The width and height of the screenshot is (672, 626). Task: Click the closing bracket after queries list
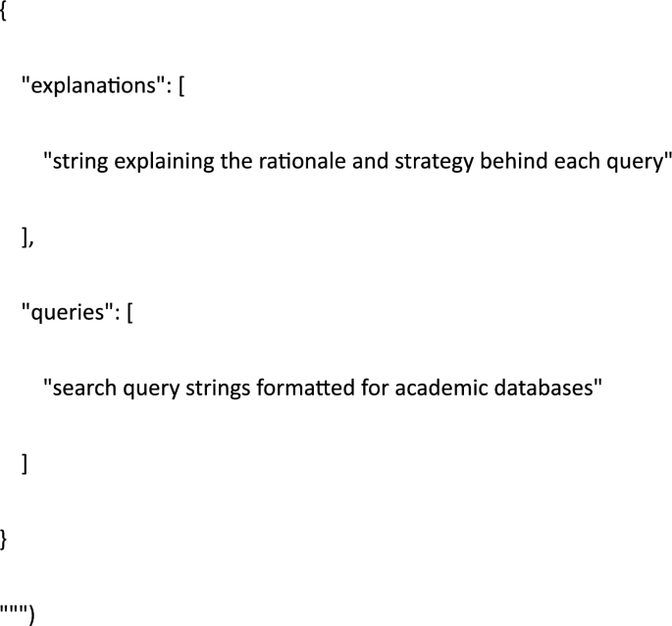[x=25, y=463]
